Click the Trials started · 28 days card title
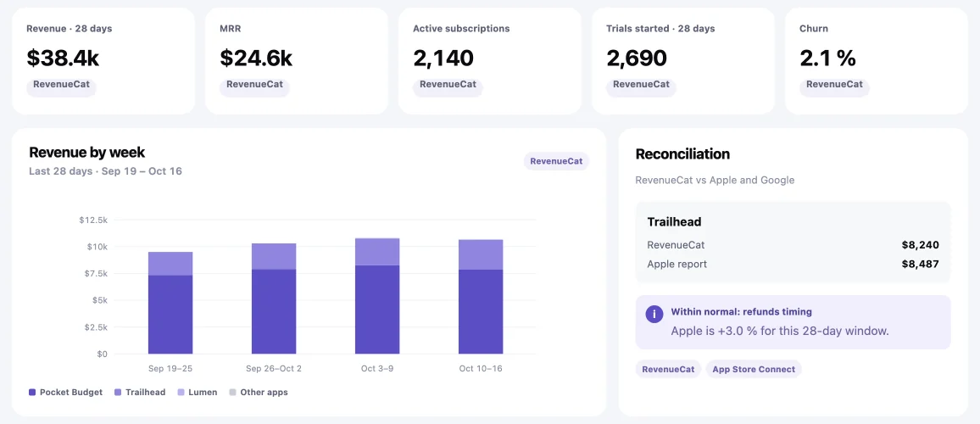 click(x=660, y=28)
